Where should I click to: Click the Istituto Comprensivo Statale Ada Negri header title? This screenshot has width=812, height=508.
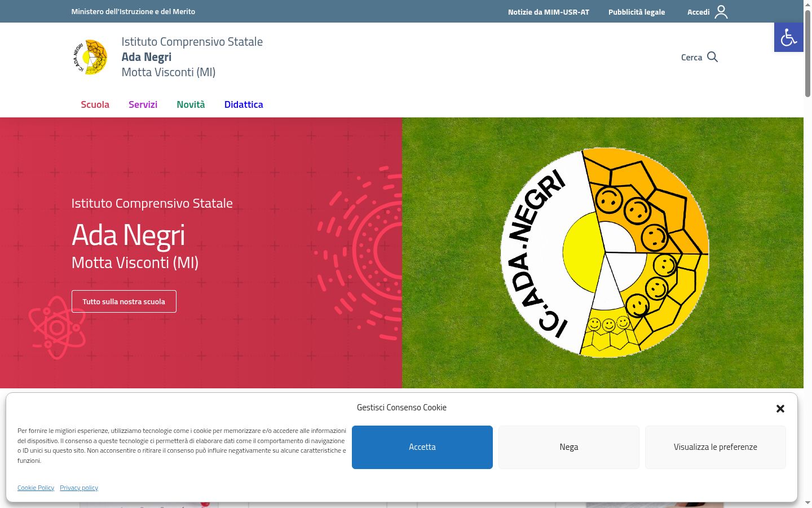[x=192, y=57]
